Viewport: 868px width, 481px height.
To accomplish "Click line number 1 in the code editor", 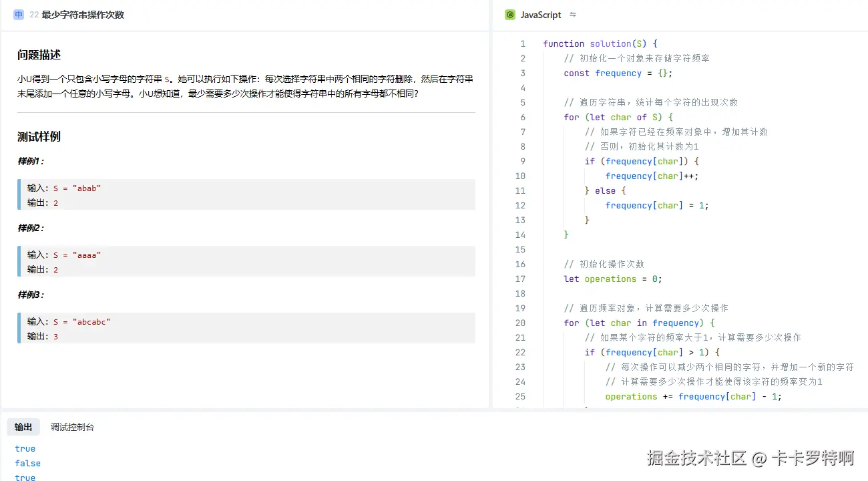I will click(x=523, y=43).
